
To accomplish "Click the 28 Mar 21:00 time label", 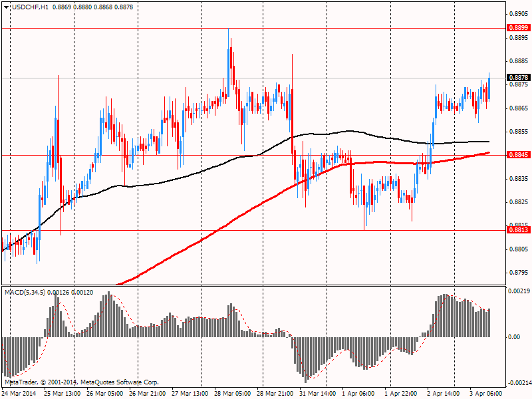I will pos(275,394).
